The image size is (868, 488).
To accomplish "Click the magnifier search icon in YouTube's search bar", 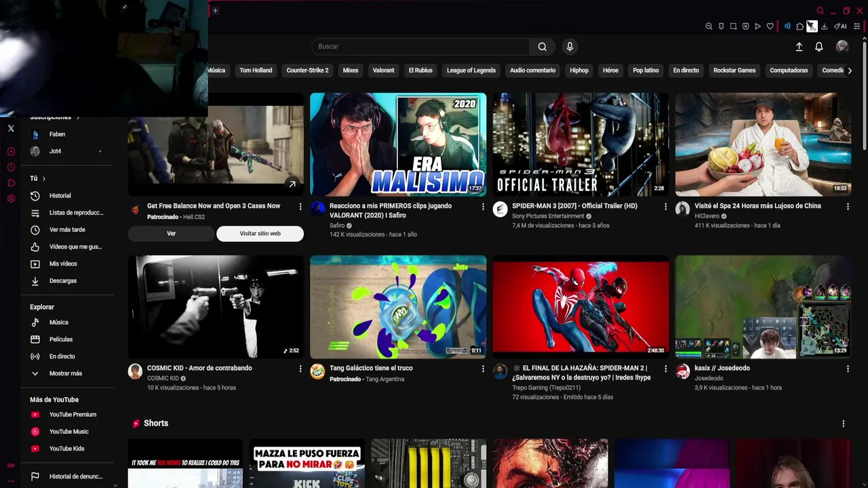I will click(542, 47).
